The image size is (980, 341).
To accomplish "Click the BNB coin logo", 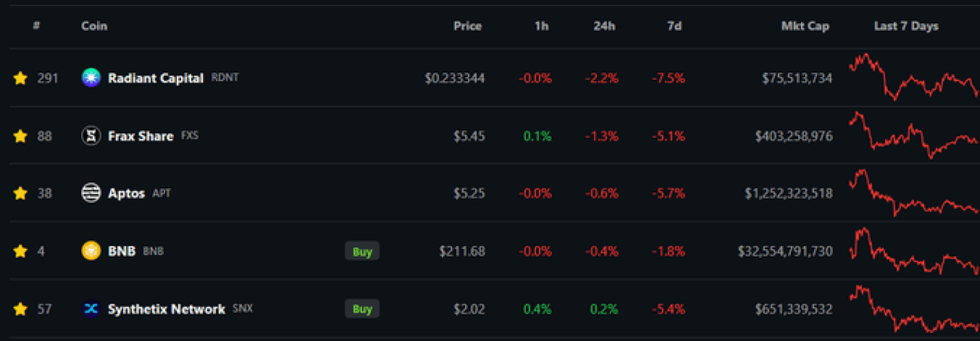I will point(91,251).
